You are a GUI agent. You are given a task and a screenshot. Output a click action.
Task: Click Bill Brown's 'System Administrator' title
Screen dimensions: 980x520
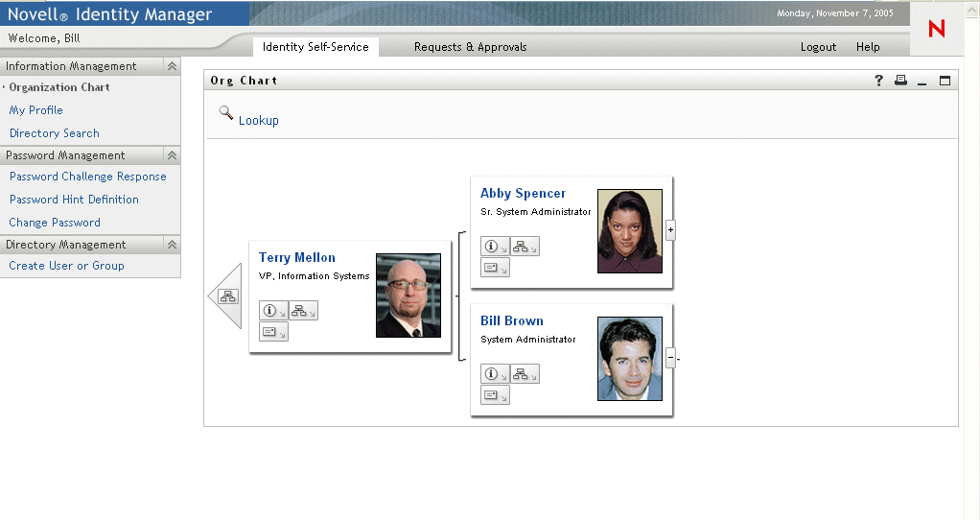[x=528, y=340]
